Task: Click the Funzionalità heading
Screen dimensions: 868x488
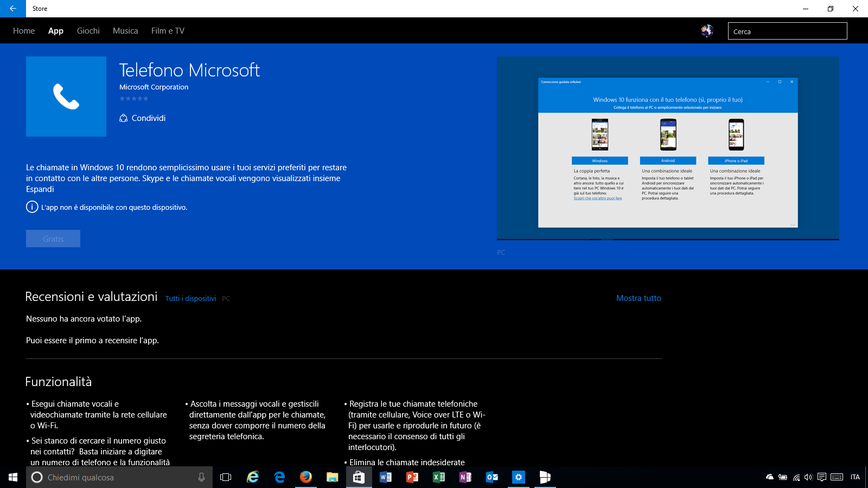Action: click(59, 382)
